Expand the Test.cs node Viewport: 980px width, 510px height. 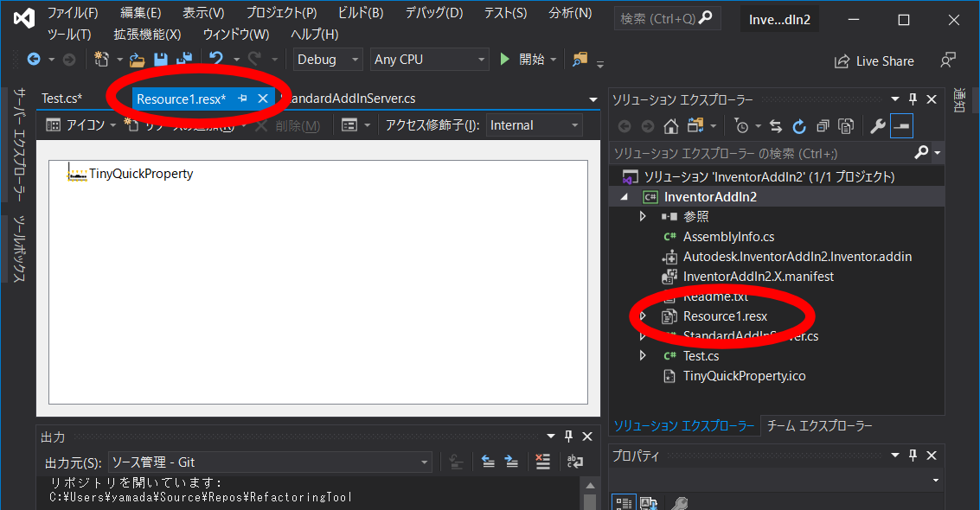(643, 356)
